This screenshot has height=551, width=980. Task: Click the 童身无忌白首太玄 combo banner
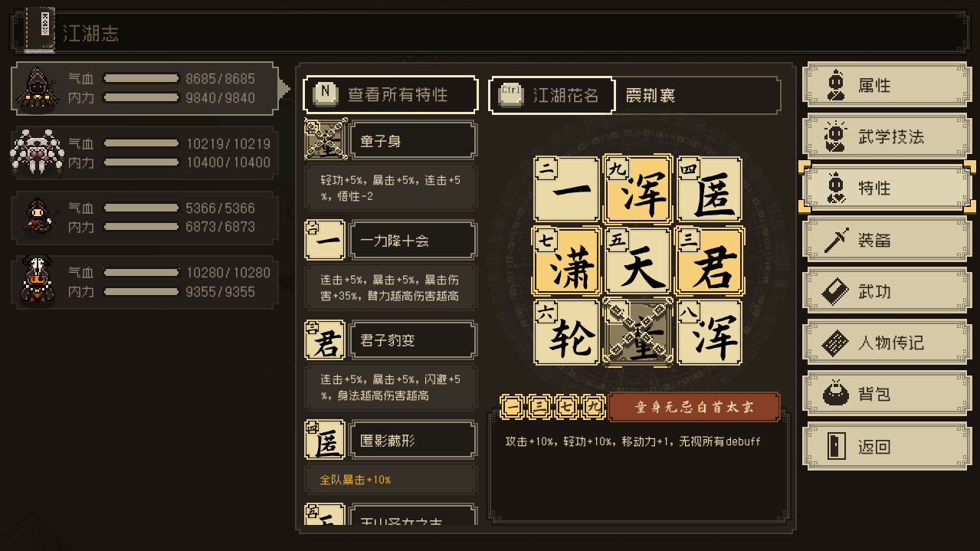pyautogui.click(x=694, y=406)
